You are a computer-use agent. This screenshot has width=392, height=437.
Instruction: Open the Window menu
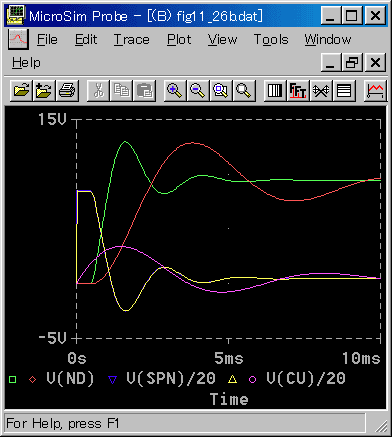[x=328, y=40]
